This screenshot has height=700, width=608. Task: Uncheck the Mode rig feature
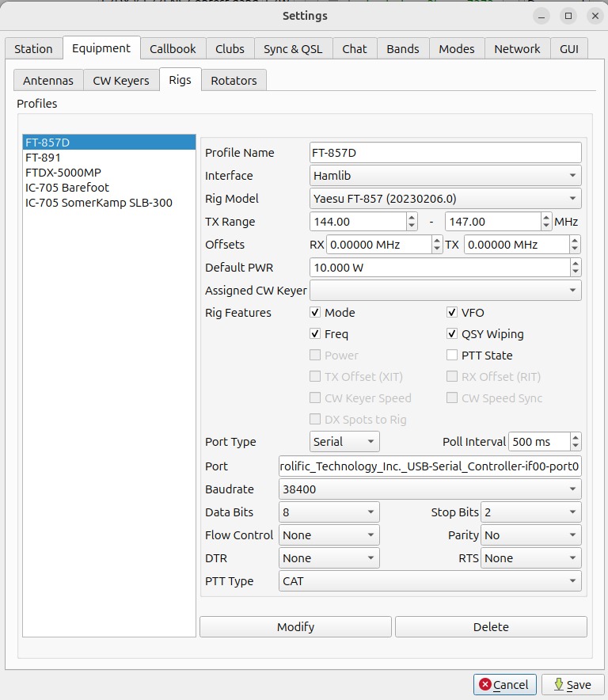click(x=315, y=313)
